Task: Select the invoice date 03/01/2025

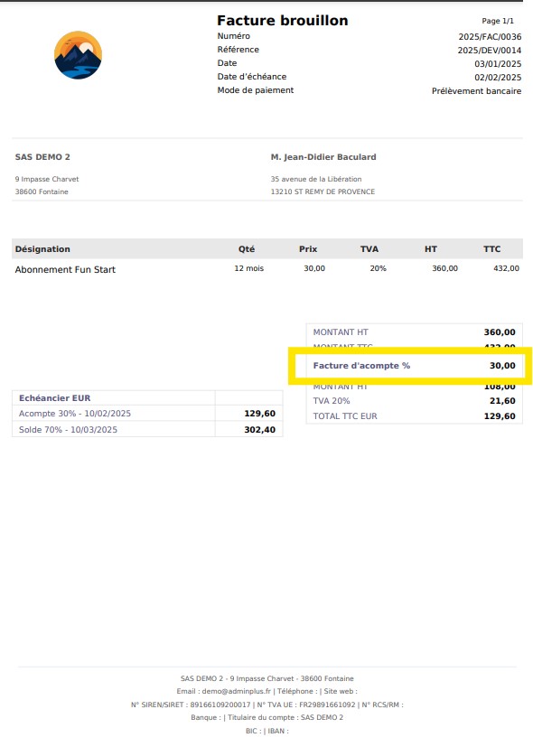Action: [497, 63]
